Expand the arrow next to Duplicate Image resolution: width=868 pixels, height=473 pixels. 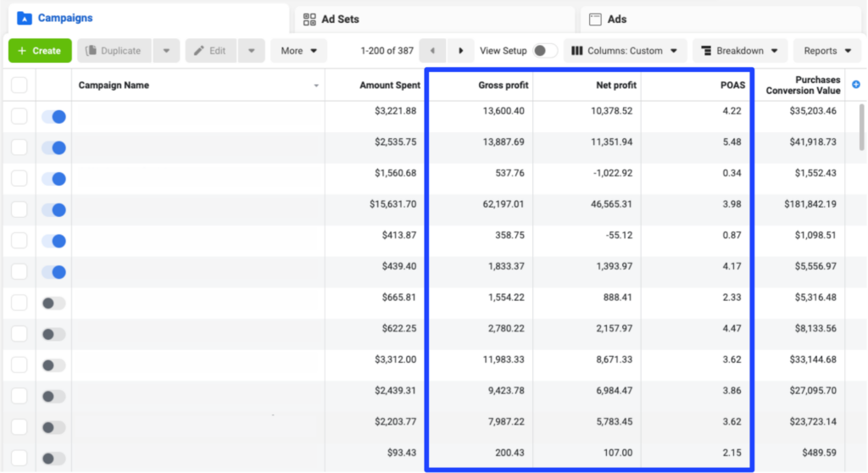point(166,50)
